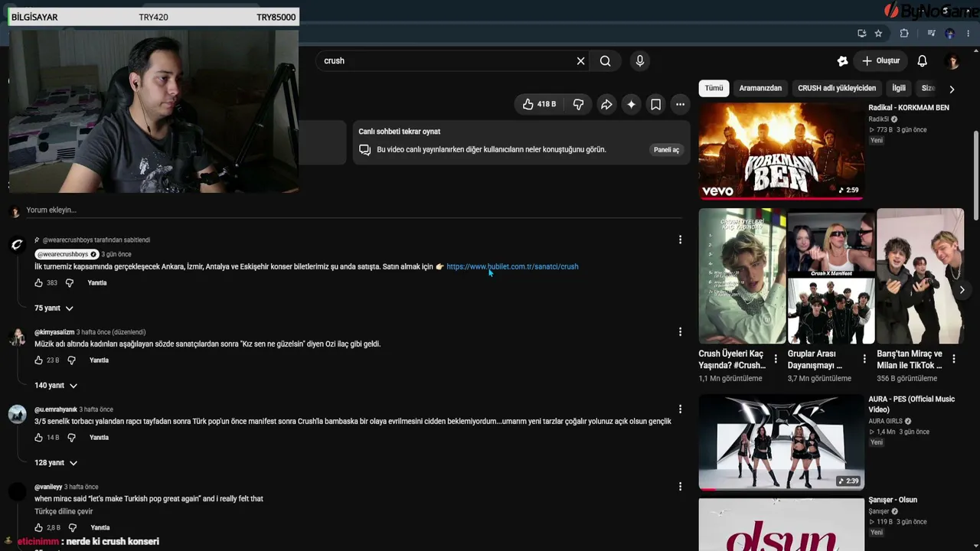Image resolution: width=980 pixels, height=551 pixels.
Task: Show more filter chips with right arrow
Action: pyautogui.click(x=952, y=89)
